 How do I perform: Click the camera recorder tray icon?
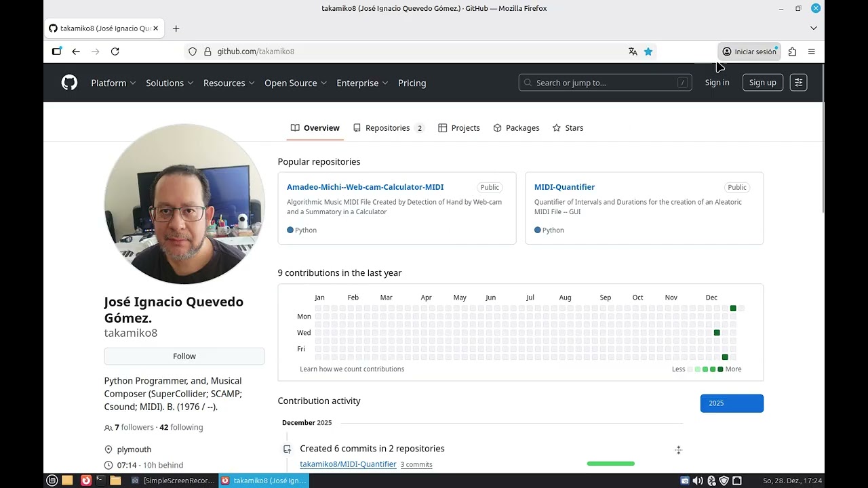(684, 481)
